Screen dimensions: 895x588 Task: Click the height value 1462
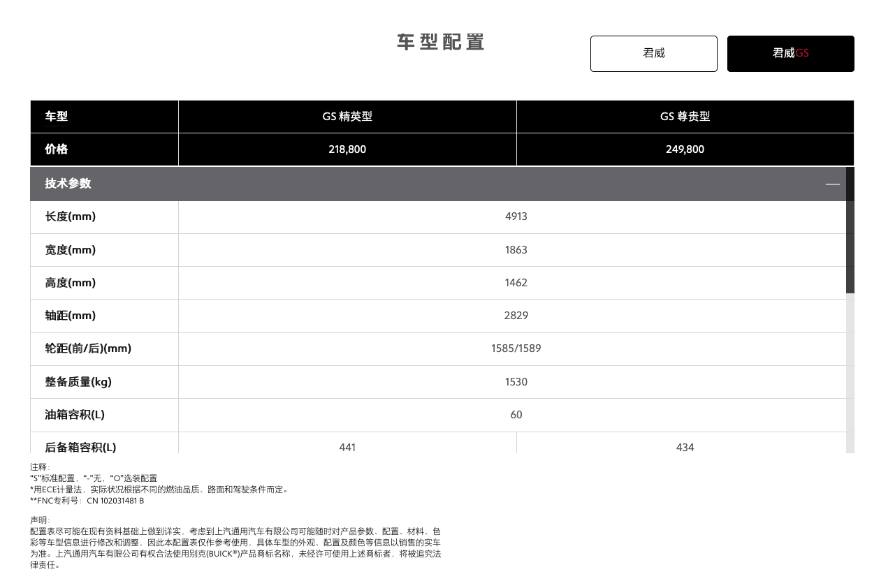tap(516, 283)
